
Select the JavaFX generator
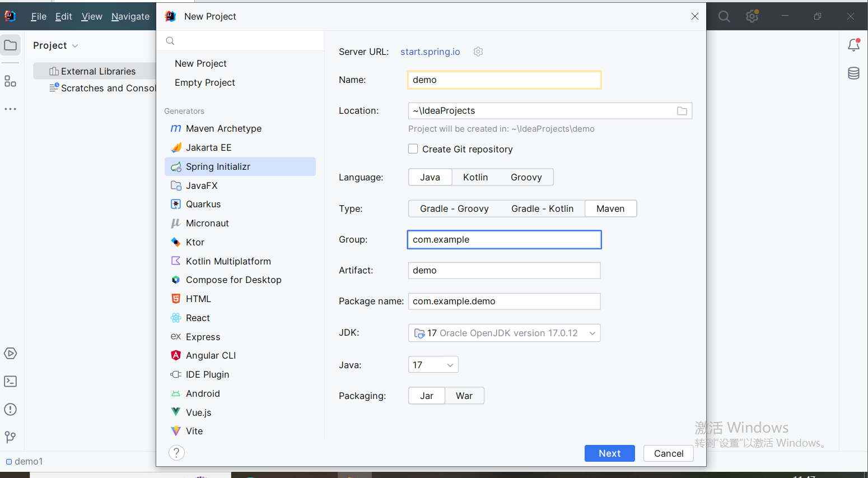point(240,185)
